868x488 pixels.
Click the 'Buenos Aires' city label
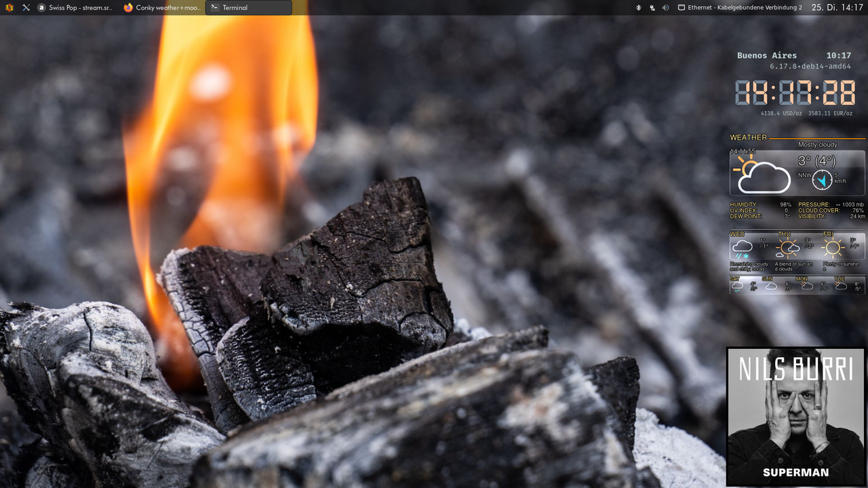click(767, 56)
